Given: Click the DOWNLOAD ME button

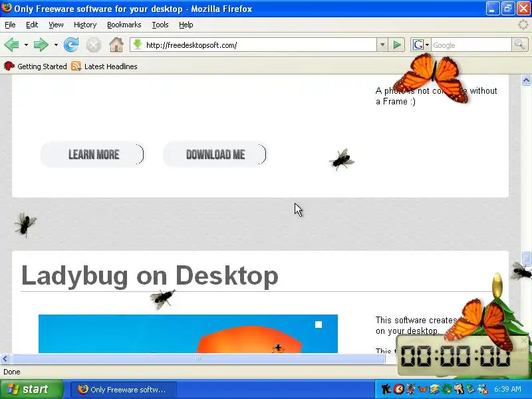Looking at the screenshot, I should (x=215, y=154).
